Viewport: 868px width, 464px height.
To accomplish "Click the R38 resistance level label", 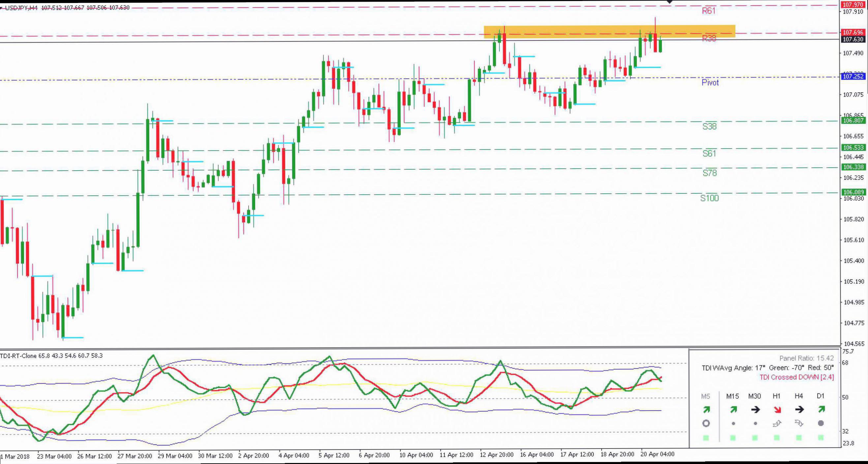I will (x=709, y=38).
